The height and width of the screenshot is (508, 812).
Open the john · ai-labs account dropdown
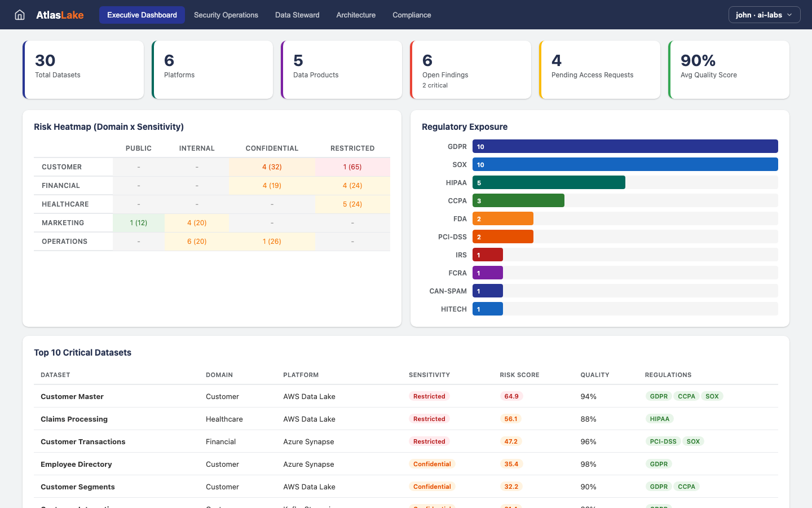tap(764, 15)
